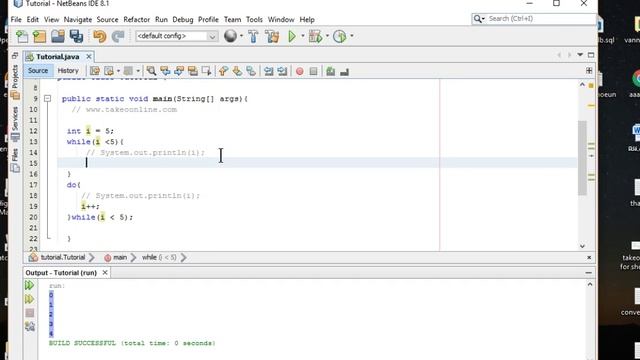Minimize the Output panel
The image size is (640, 360).
click(x=588, y=272)
